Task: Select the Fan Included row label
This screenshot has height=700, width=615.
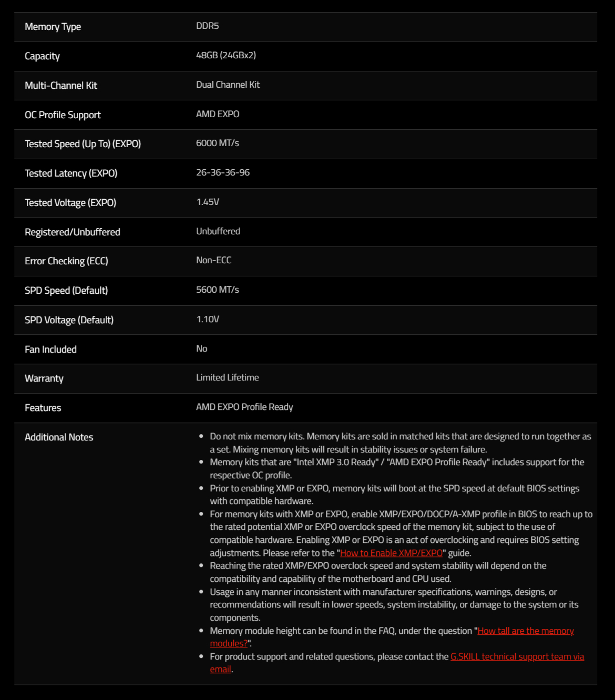Action: click(x=50, y=349)
